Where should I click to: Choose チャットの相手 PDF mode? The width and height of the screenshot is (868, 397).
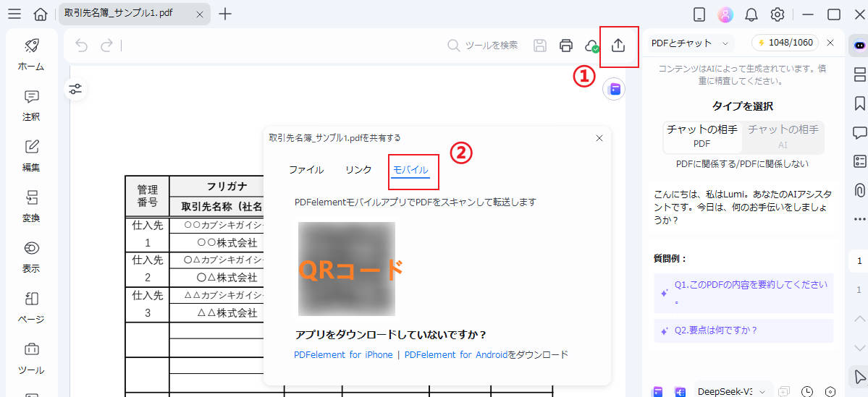pos(702,137)
